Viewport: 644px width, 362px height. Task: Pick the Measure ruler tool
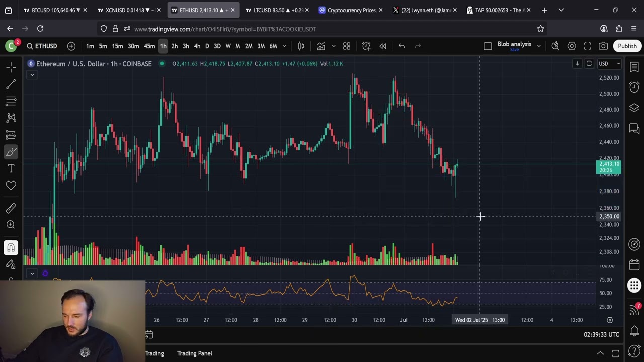(11, 208)
